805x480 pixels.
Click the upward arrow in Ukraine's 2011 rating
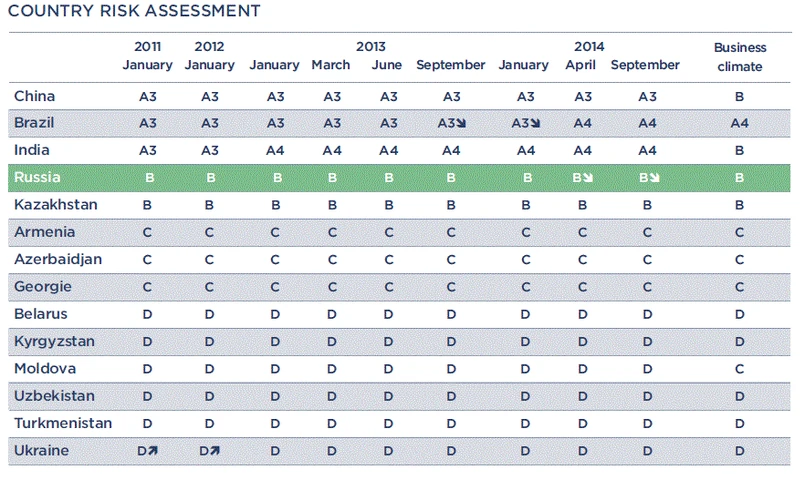tap(153, 451)
